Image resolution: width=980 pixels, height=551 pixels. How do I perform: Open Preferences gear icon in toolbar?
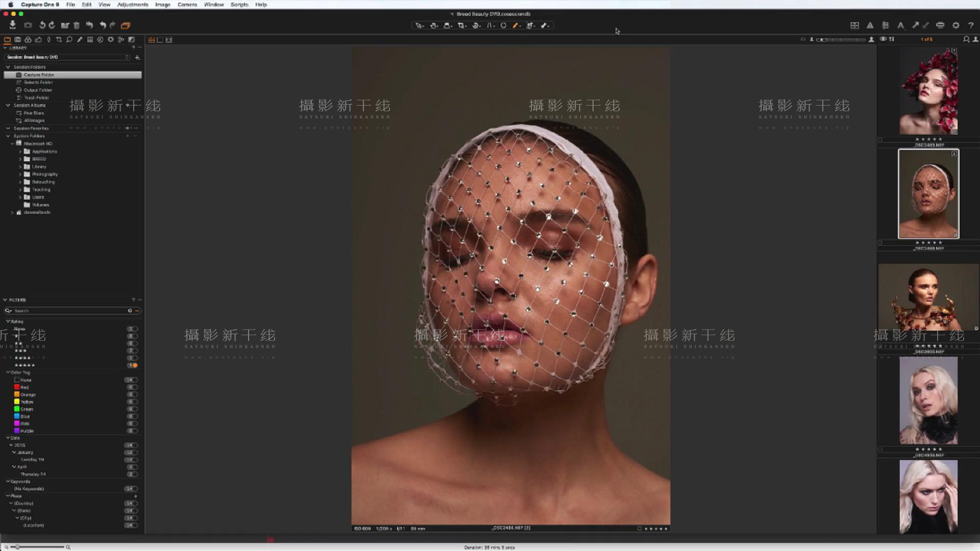tap(956, 25)
